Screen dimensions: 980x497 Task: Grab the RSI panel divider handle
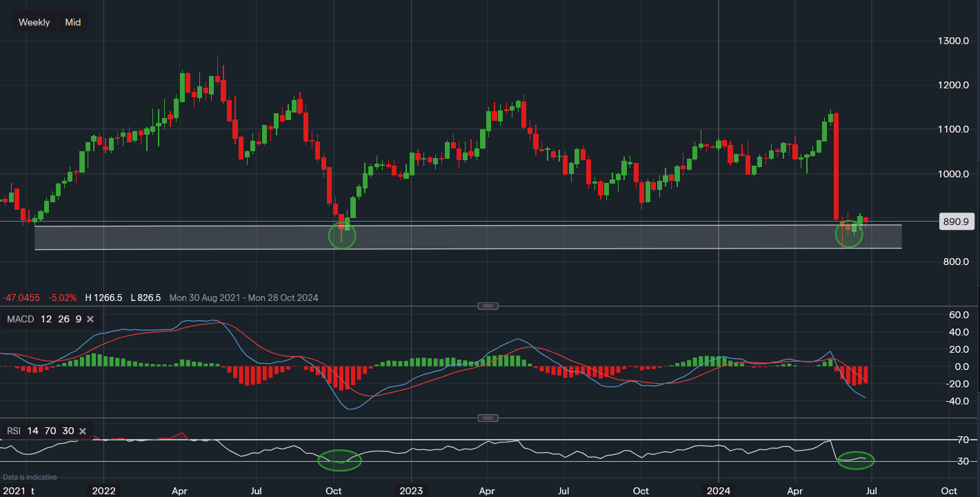(x=488, y=418)
